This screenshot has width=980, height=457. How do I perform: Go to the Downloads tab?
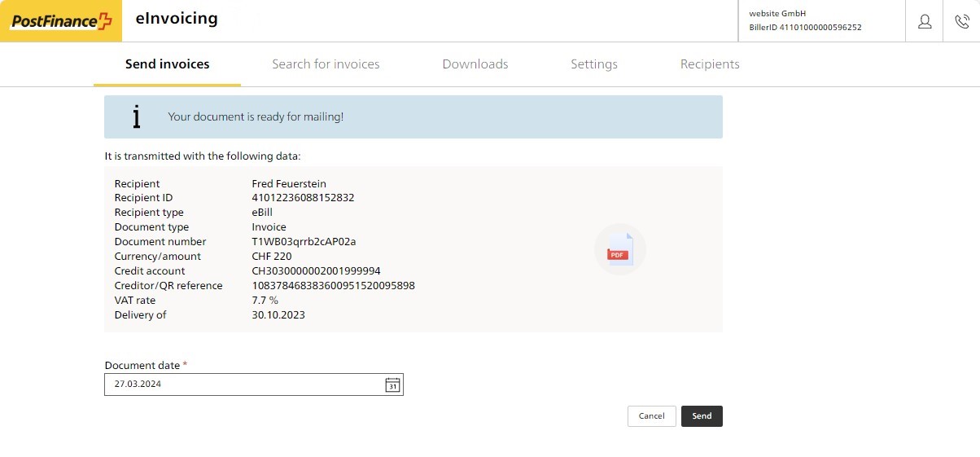point(475,64)
